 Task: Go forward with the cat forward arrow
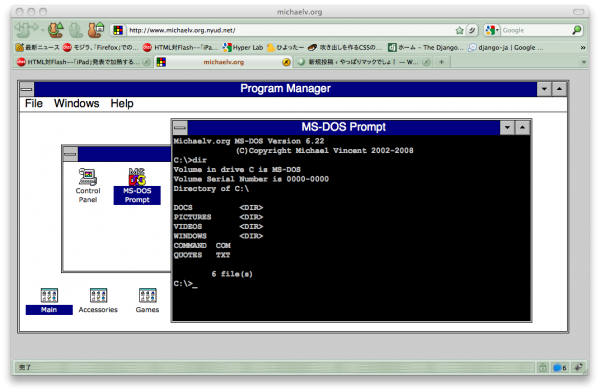(34, 28)
